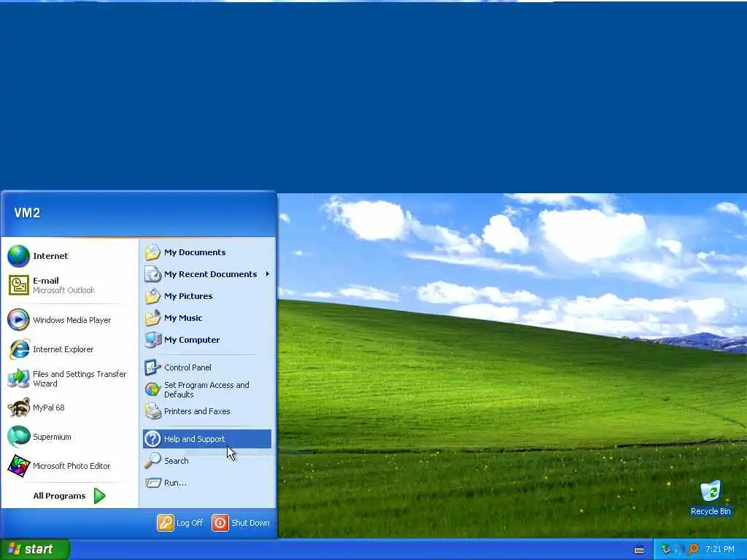
Task: Launch Internet Explorer from pinned list
Action: 69,349
